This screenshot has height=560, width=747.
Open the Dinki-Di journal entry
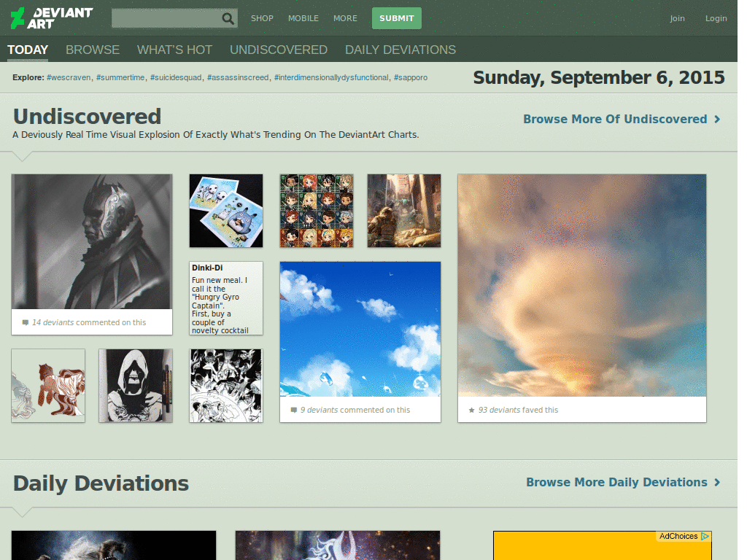point(226,298)
